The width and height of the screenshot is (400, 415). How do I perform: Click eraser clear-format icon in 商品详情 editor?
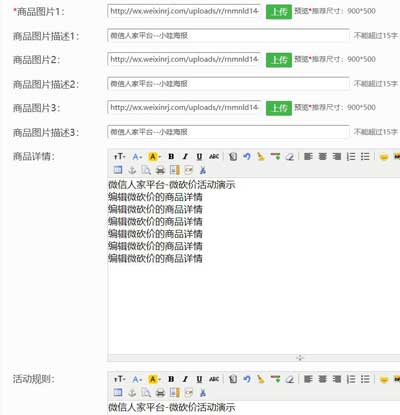click(x=290, y=156)
